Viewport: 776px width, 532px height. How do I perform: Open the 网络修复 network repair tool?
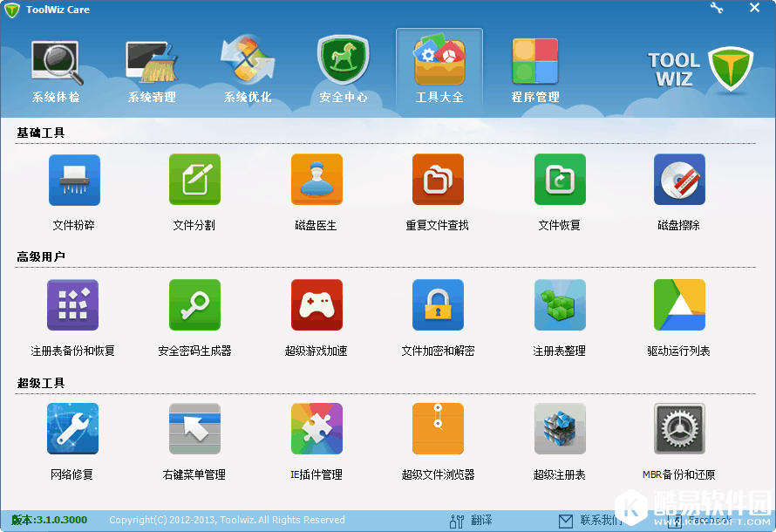tap(72, 429)
